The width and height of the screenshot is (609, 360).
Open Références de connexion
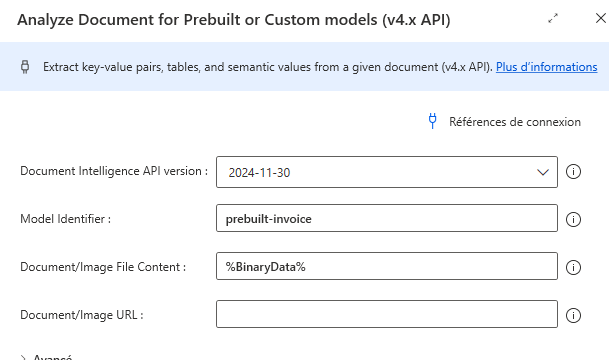pyautogui.click(x=515, y=122)
